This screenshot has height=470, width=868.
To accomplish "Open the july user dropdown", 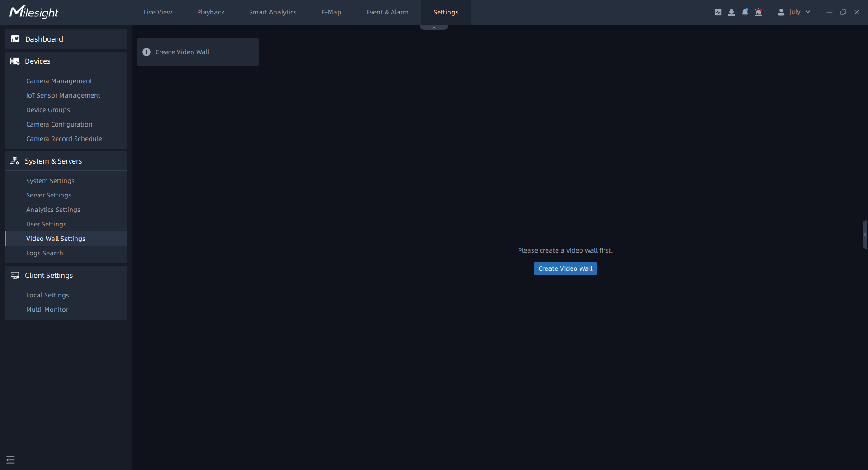I will pos(807,12).
